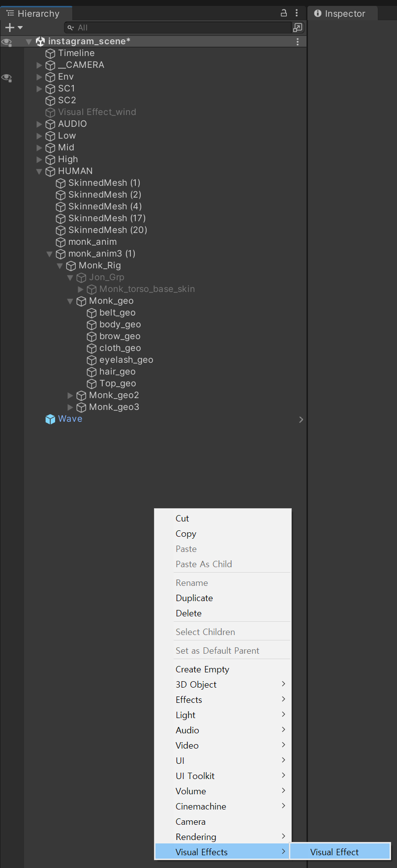The height and width of the screenshot is (868, 397).
Task: Switch to the Hierarchy tab
Action: tap(37, 14)
